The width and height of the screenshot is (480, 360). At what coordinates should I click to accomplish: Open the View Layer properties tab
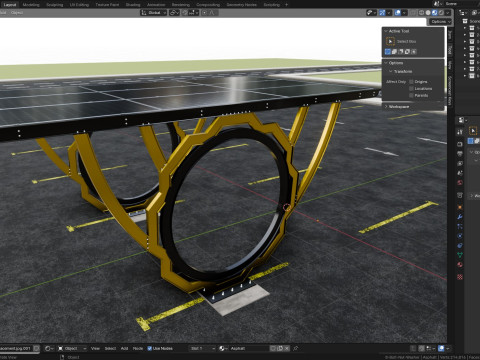pyautogui.click(x=460, y=163)
